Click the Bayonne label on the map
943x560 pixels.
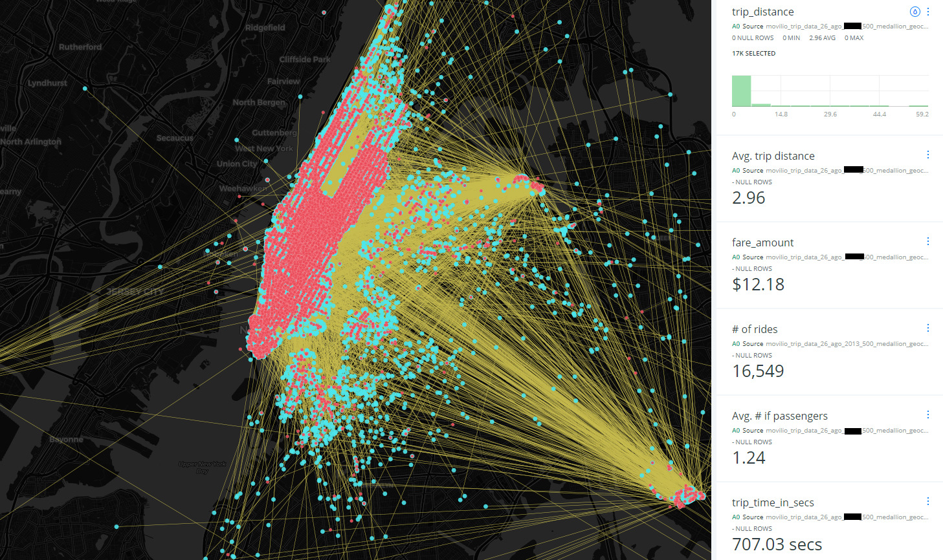coord(66,439)
